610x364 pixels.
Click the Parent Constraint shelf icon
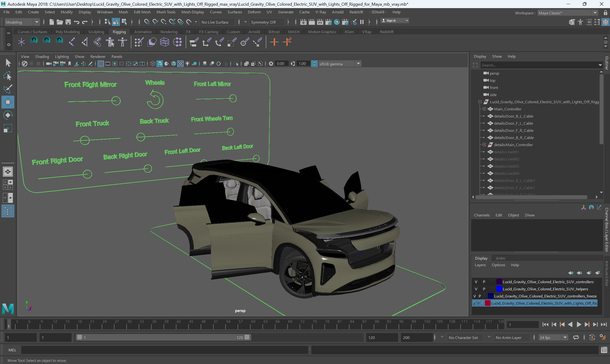pos(194,42)
